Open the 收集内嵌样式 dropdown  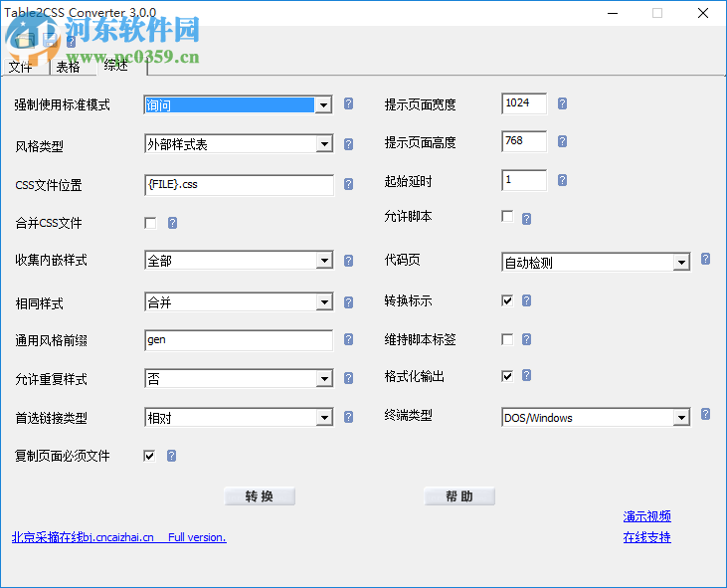324,261
